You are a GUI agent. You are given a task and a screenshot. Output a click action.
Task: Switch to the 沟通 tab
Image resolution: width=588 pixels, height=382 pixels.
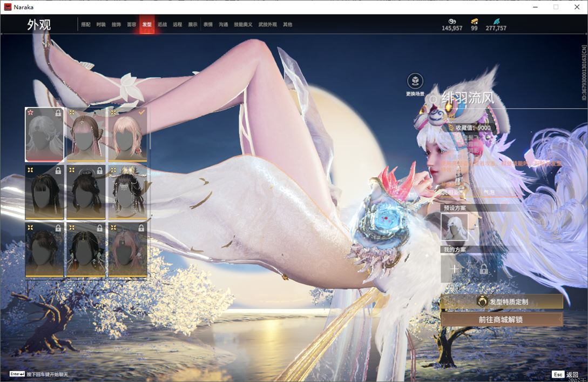(224, 24)
